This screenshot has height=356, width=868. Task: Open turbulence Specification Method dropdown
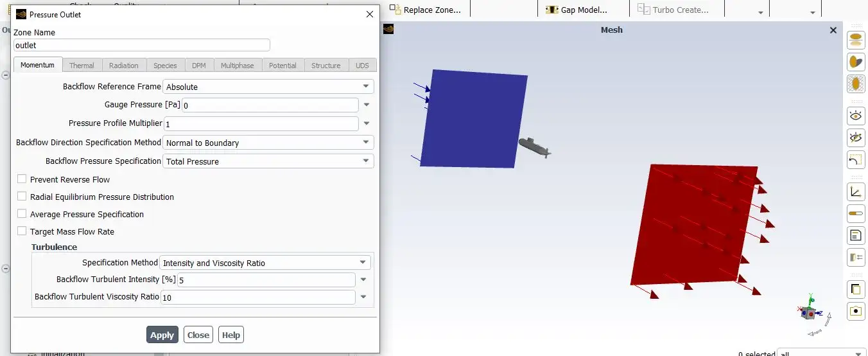pyautogui.click(x=265, y=263)
